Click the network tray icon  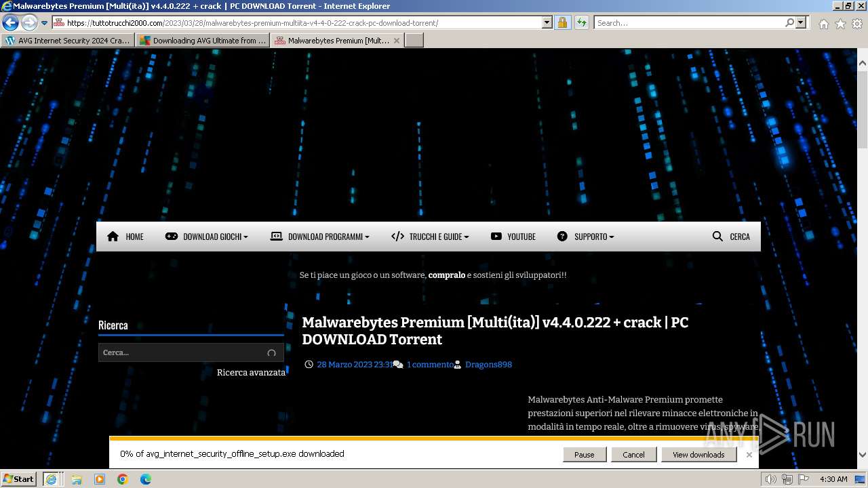(787, 479)
